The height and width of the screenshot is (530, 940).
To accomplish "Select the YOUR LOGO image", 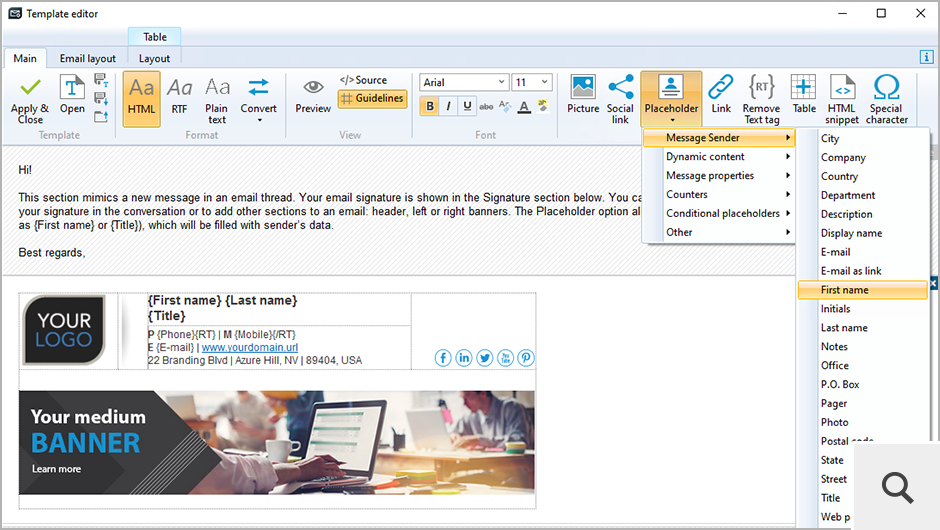I will (x=64, y=330).
